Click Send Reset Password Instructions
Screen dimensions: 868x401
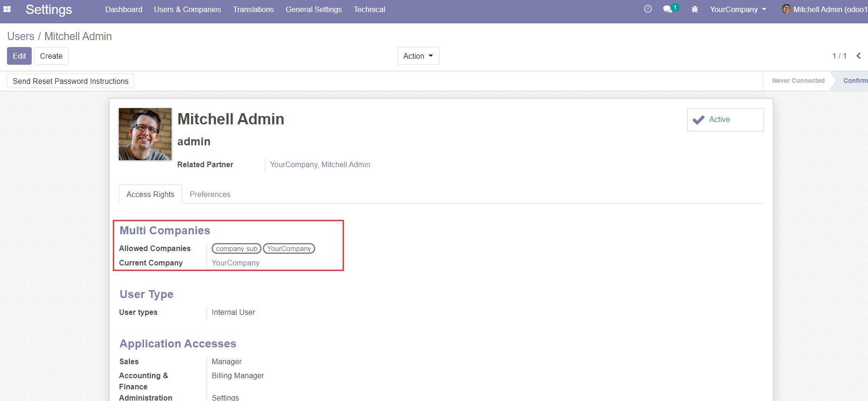coord(70,81)
